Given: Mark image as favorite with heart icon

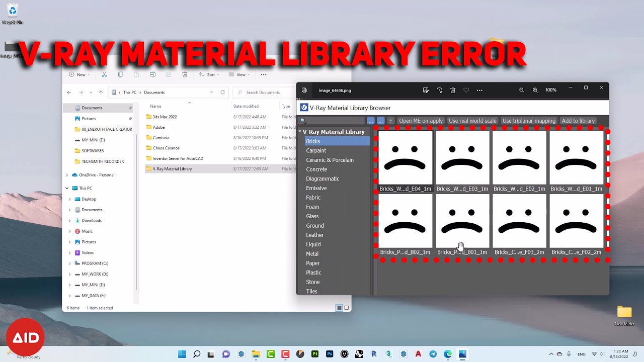Looking at the screenshot, I should tap(466, 90).
